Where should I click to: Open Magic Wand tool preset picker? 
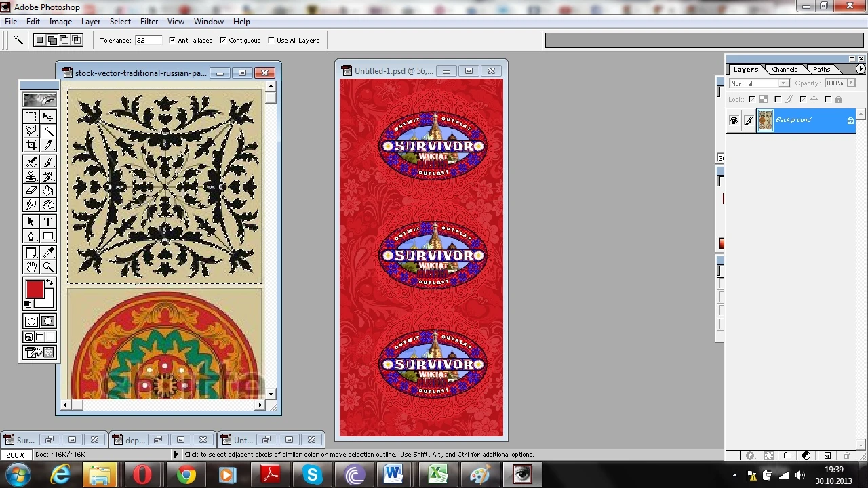pos(18,40)
